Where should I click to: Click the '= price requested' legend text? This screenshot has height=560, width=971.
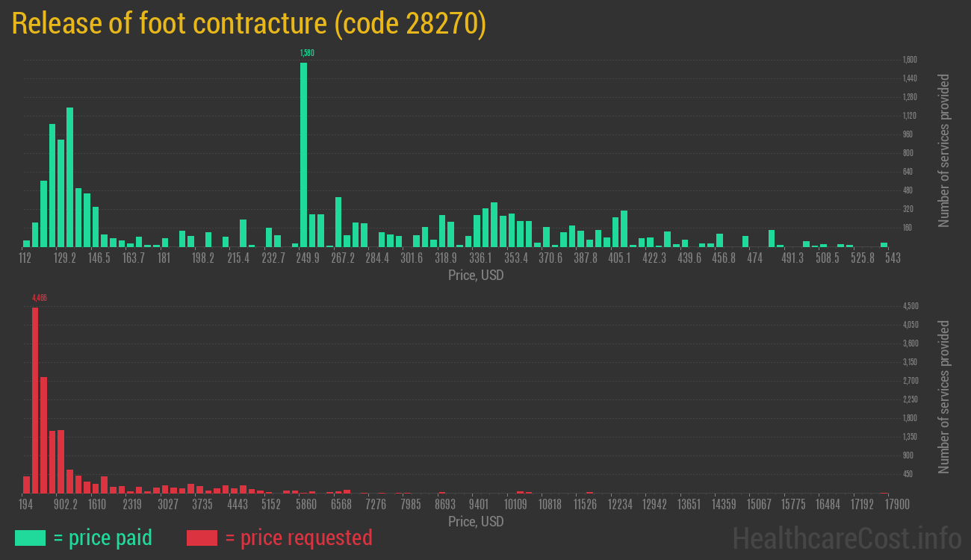coord(298,538)
